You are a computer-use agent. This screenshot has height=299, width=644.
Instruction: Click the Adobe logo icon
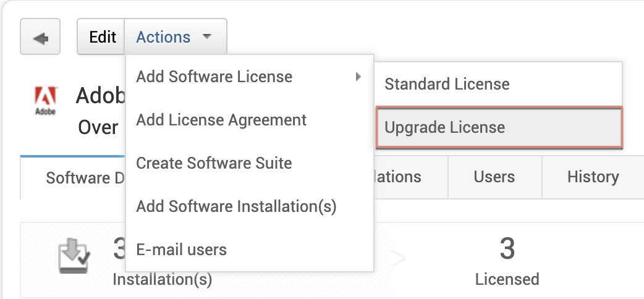[x=46, y=101]
